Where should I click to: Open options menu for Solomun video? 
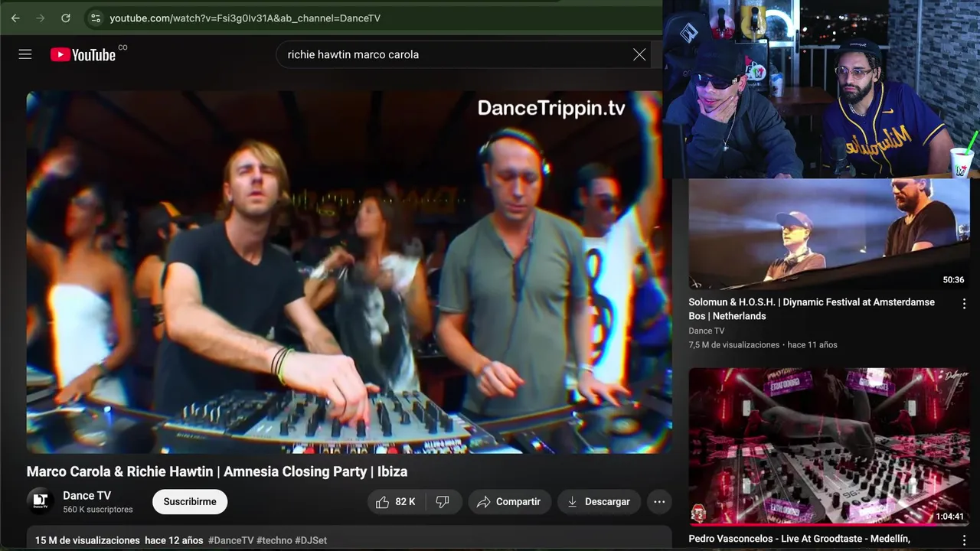[x=964, y=304]
